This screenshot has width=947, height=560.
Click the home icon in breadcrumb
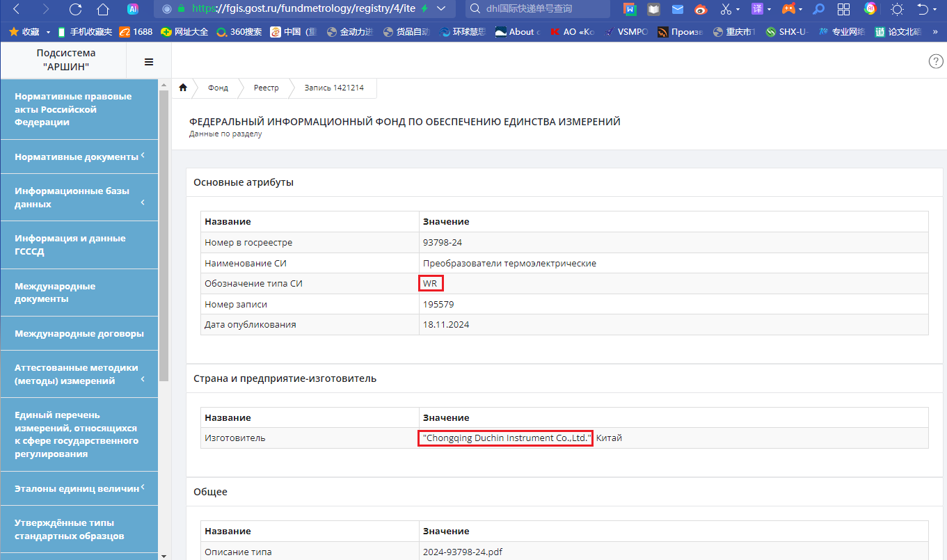click(183, 88)
